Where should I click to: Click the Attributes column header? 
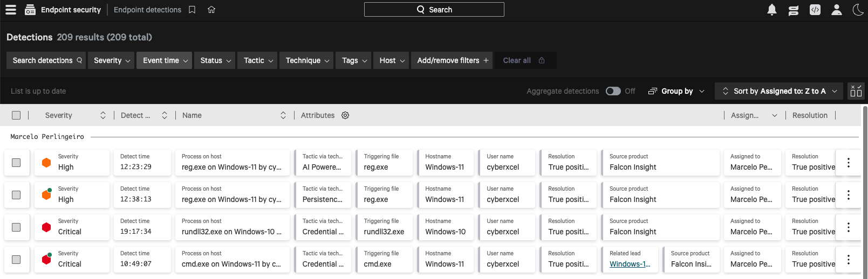pos(318,115)
